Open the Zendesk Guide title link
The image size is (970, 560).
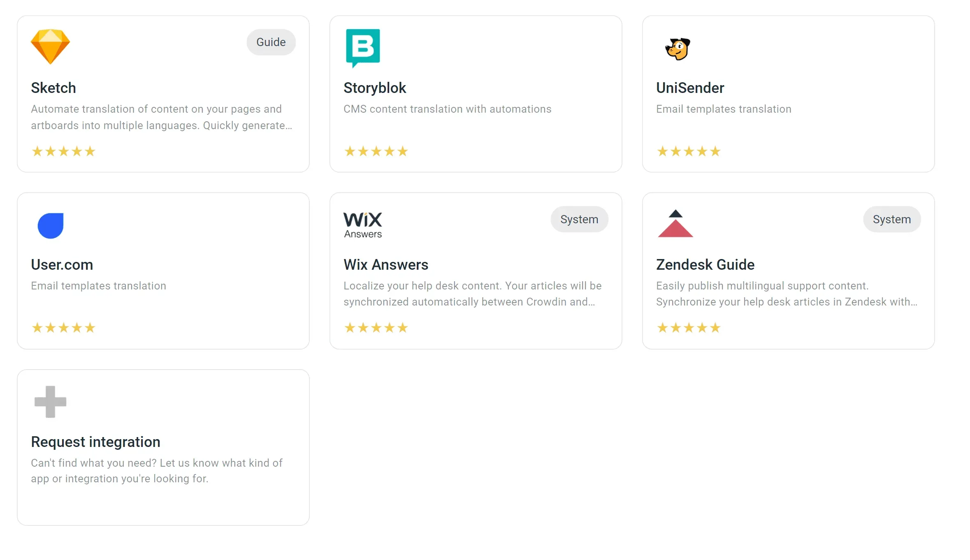705,265
